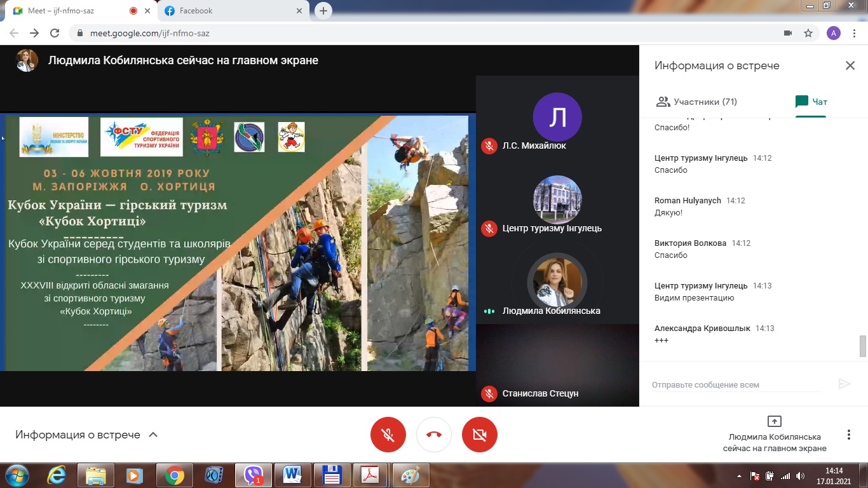Open Windows Explorer from taskbar
Screen dimensions: 868x488
click(95, 475)
